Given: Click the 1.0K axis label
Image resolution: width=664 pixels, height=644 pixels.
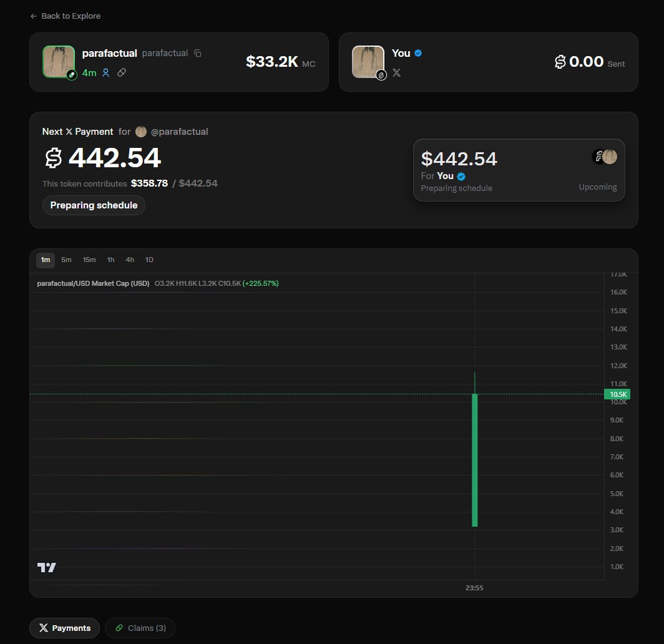Looking at the screenshot, I should tap(617, 567).
